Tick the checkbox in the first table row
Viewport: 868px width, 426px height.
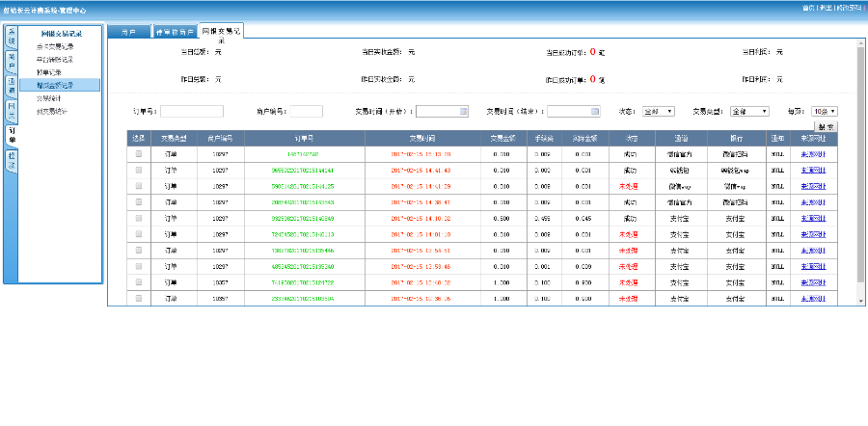(138, 153)
